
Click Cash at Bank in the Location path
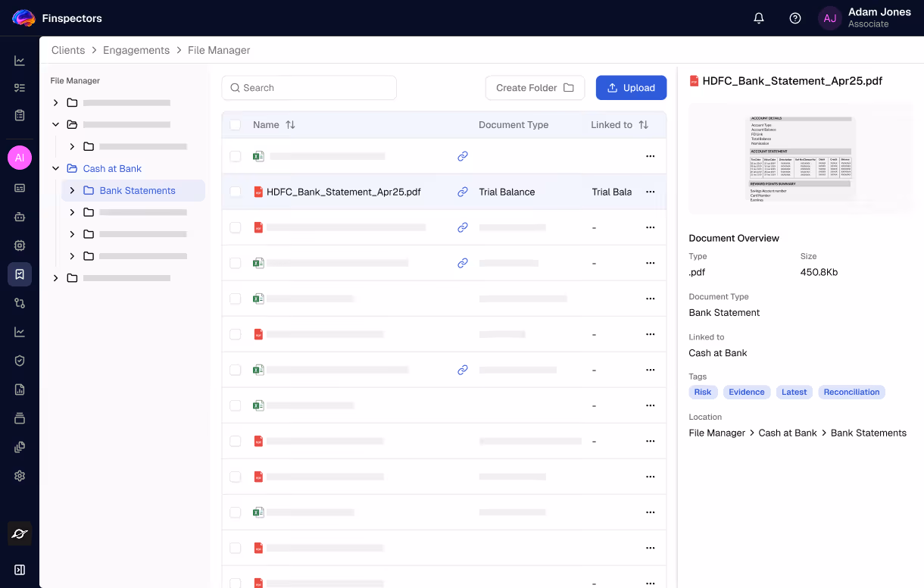[x=788, y=433]
